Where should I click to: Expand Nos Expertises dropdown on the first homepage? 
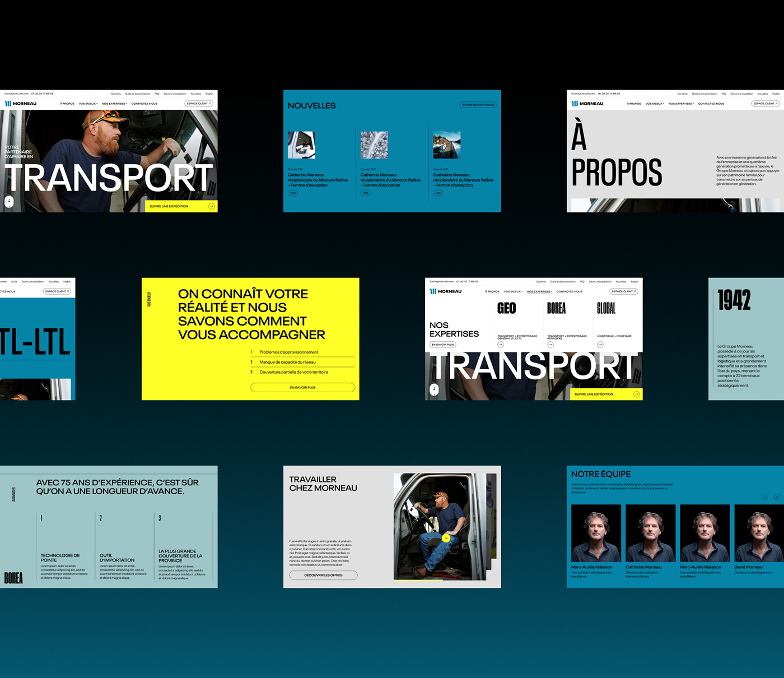[114, 104]
